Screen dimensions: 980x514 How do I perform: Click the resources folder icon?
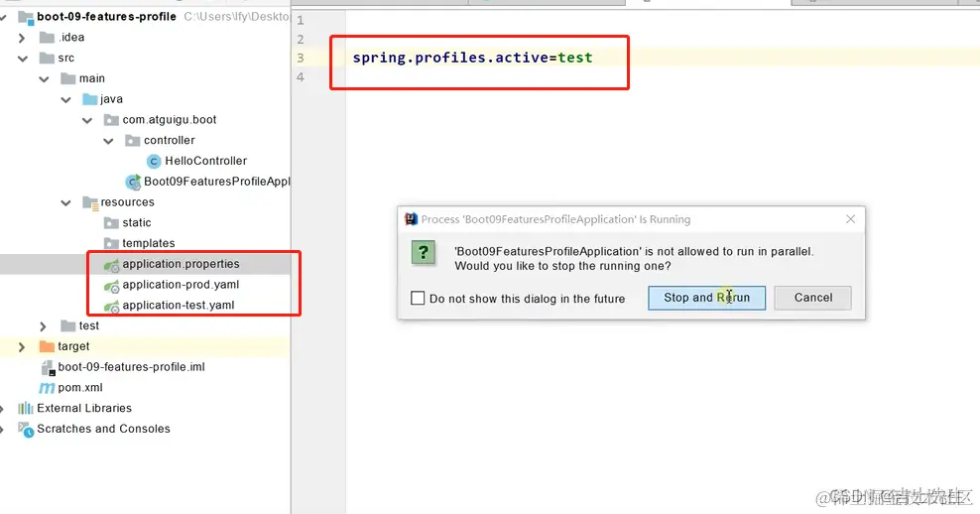(90, 202)
